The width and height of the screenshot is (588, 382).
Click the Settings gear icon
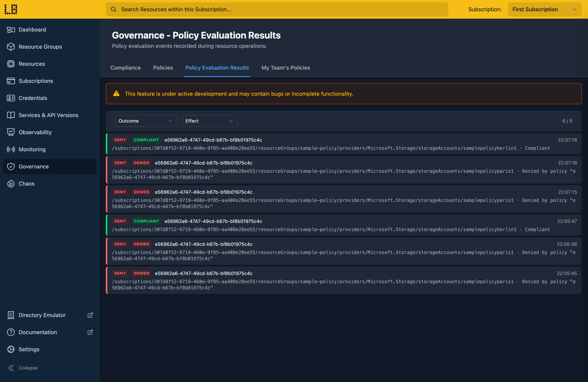tap(11, 349)
